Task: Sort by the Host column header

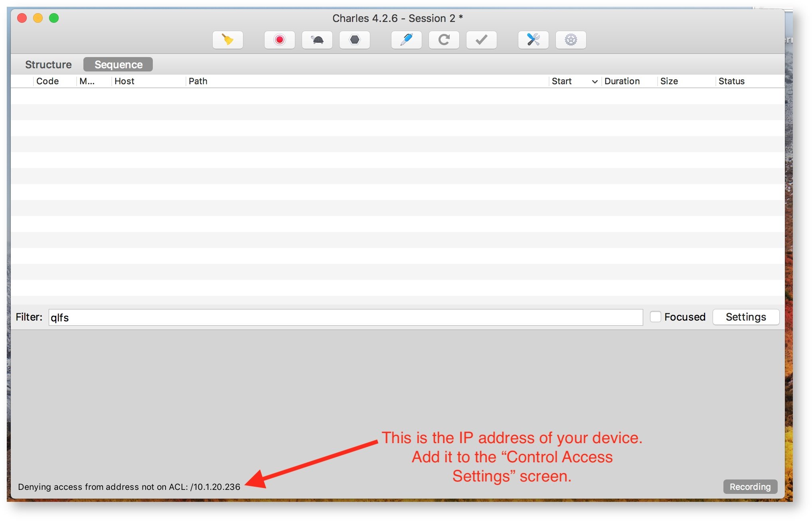Action: click(x=124, y=81)
